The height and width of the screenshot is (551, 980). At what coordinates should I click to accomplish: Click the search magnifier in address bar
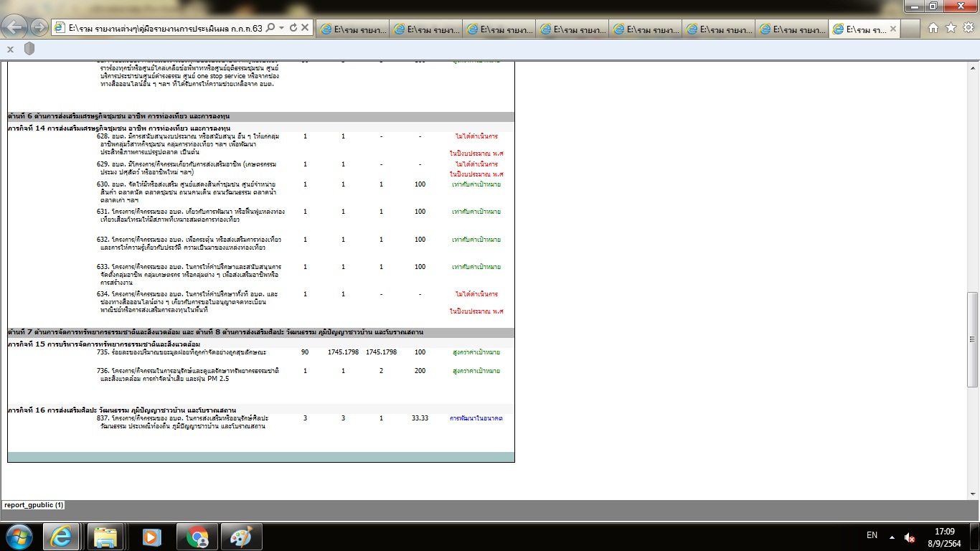tap(270, 28)
